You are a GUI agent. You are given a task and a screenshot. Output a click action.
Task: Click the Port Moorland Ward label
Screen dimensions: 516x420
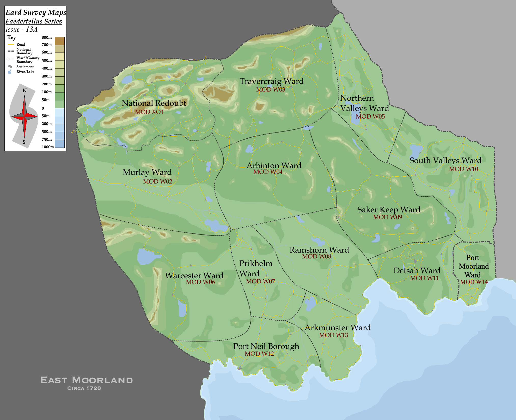point(473,266)
